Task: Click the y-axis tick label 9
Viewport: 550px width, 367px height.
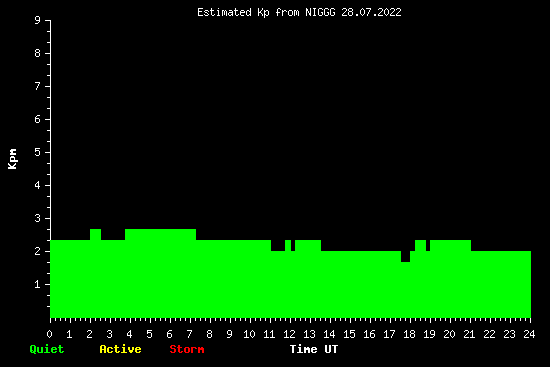Action: pyautogui.click(x=38, y=20)
